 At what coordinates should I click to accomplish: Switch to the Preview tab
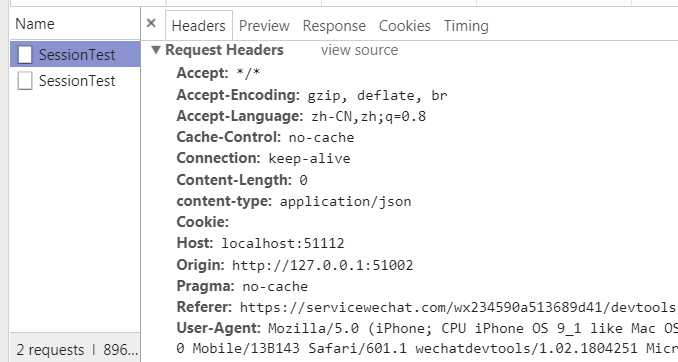(x=264, y=26)
